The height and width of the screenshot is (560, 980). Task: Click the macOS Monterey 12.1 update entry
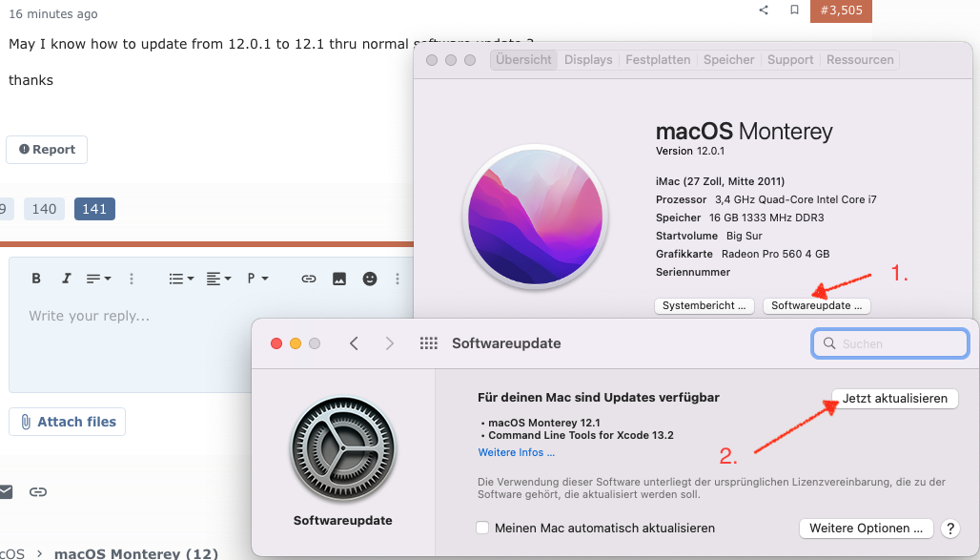[543, 423]
